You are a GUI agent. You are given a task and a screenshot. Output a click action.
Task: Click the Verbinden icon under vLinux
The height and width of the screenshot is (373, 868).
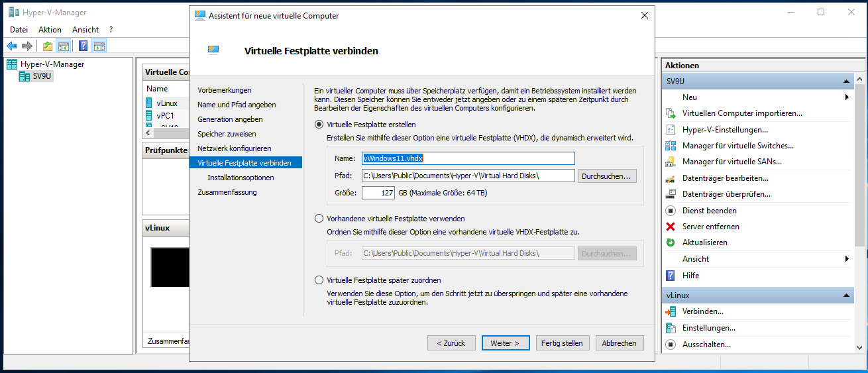[x=670, y=311]
